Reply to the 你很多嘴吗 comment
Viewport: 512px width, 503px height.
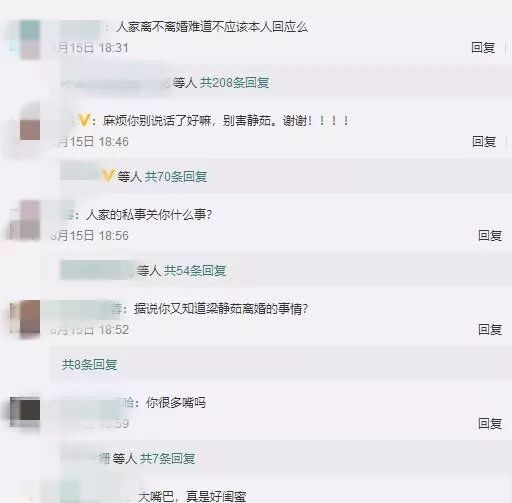490,424
